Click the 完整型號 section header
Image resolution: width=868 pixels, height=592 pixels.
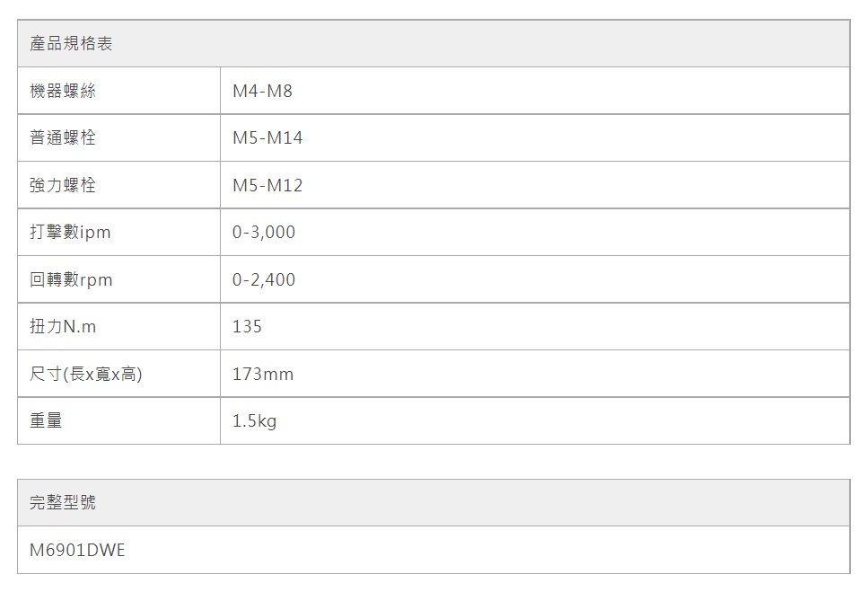click(62, 503)
